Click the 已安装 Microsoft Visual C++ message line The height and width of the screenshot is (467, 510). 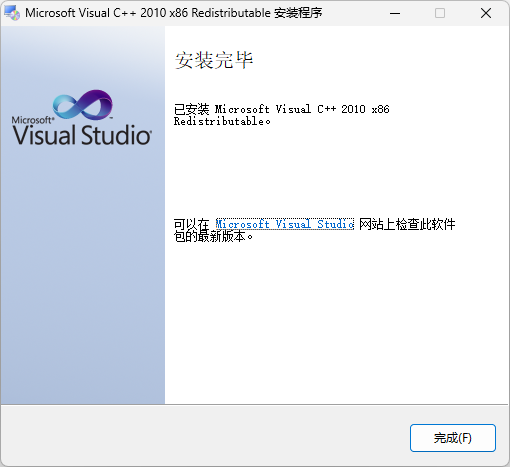tap(282, 109)
